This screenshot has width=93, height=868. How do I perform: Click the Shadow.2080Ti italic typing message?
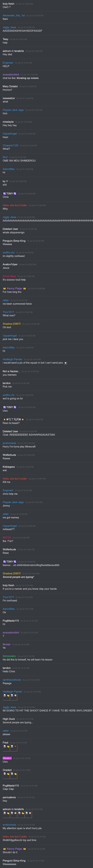pos(19,577)
